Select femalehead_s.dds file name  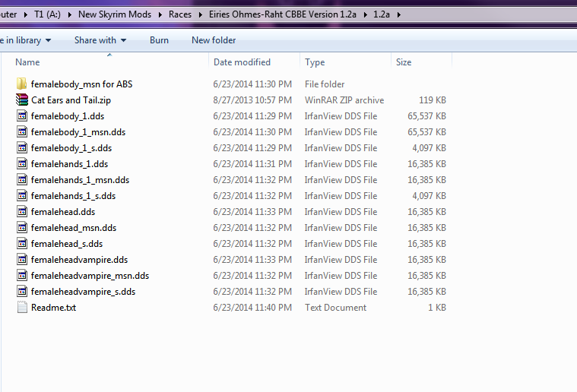[67, 244]
